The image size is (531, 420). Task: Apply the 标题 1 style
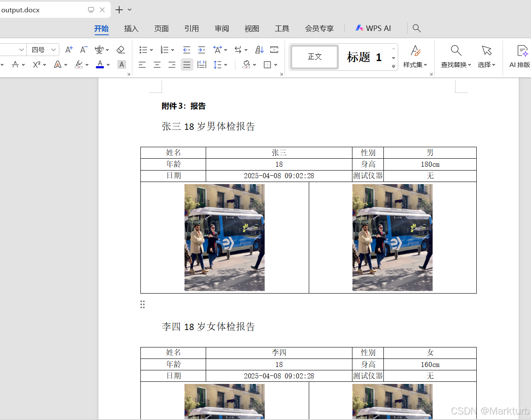364,56
